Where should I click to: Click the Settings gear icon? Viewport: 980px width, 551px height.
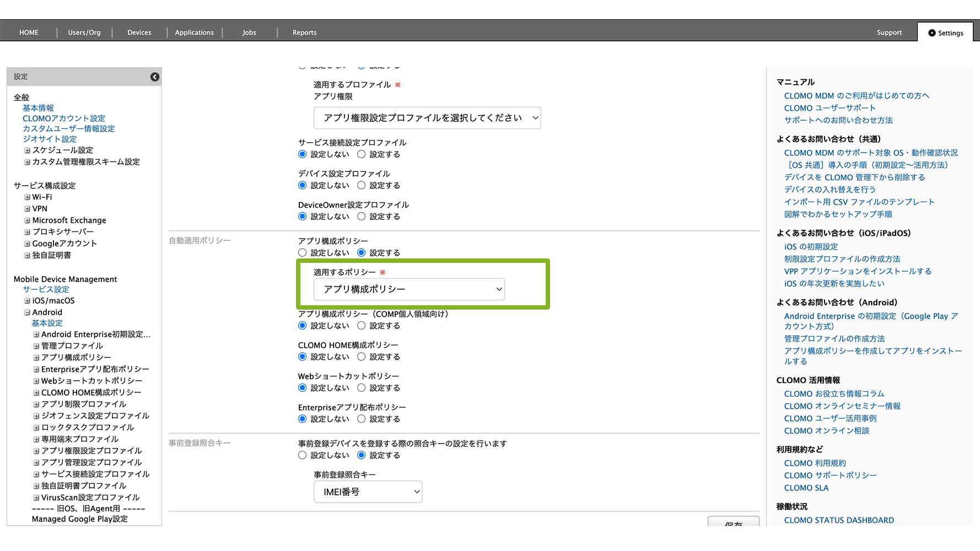click(932, 33)
